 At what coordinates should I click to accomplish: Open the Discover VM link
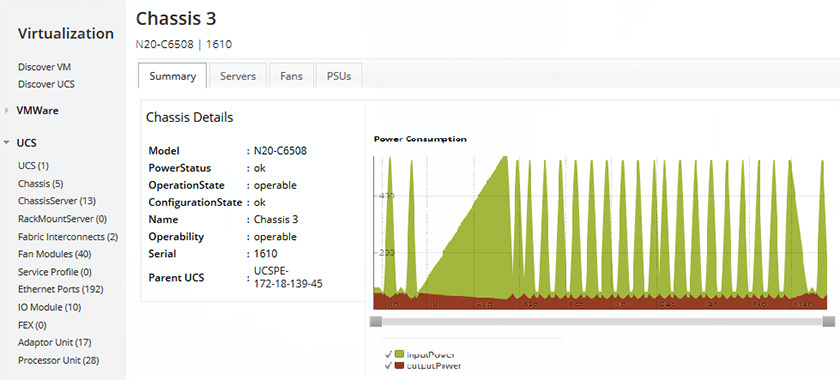(44, 67)
